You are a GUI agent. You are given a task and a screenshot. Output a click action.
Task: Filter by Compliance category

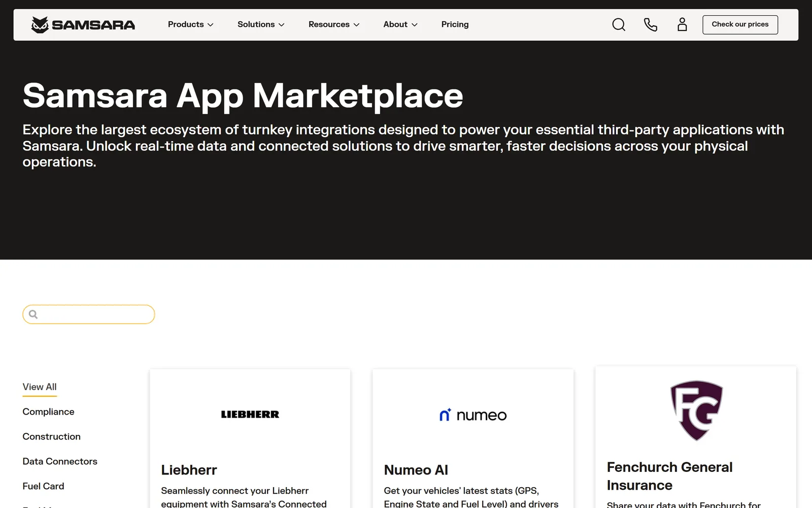tap(48, 412)
